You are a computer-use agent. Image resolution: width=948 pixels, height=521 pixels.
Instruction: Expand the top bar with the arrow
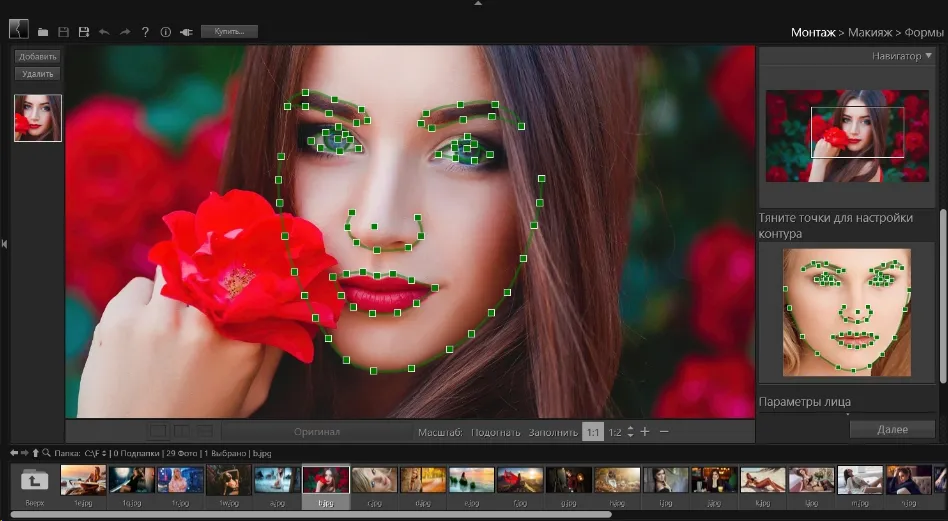tap(478, 3)
